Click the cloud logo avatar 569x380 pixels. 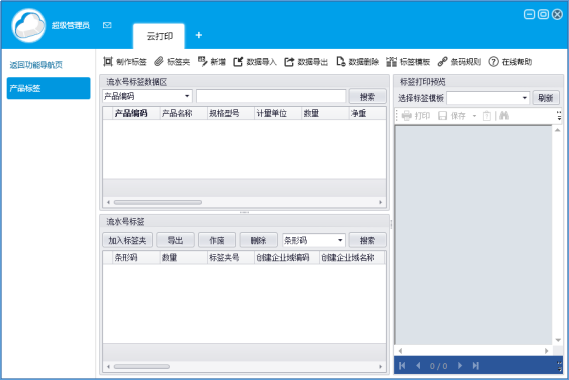[x=29, y=25]
